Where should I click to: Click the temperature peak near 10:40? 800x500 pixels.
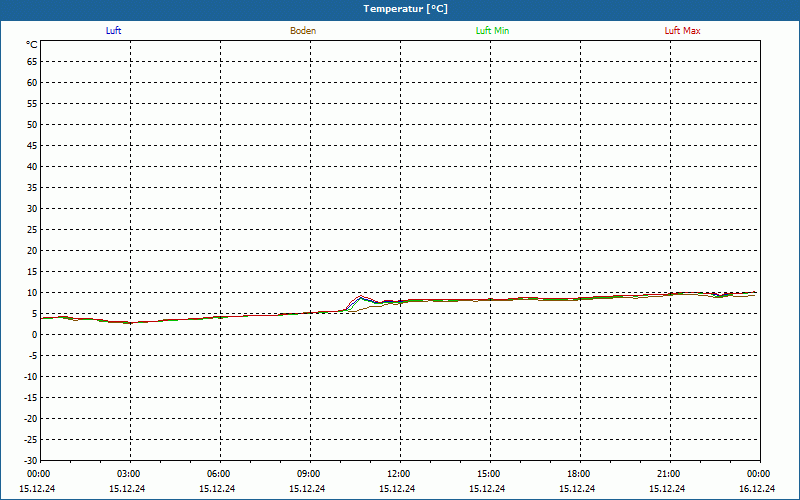pos(361,296)
